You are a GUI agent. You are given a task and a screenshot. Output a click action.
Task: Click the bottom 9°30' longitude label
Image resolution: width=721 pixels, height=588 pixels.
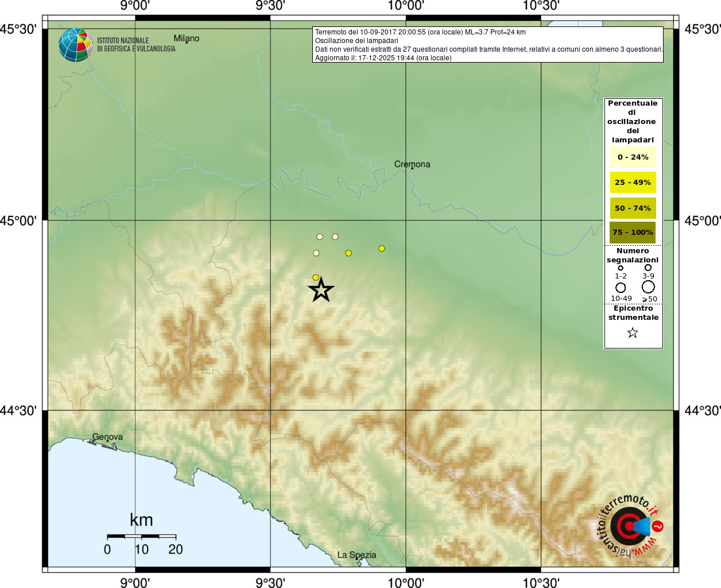[x=270, y=583]
